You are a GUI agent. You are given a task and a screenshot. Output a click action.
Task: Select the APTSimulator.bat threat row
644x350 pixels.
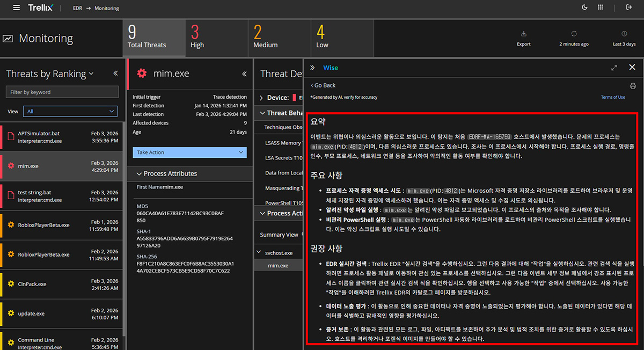click(x=62, y=136)
